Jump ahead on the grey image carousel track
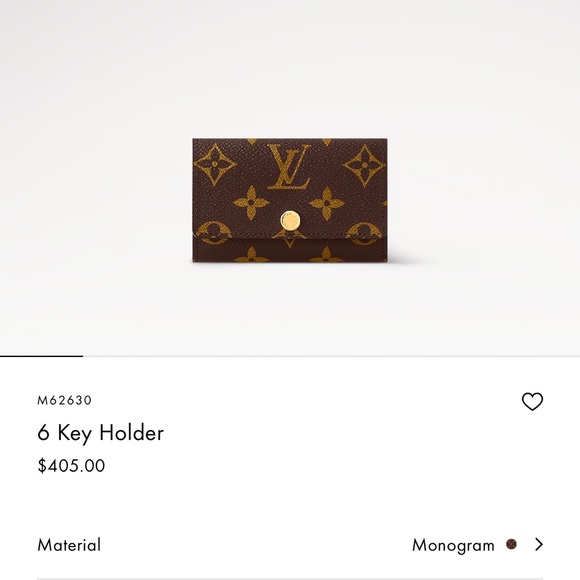The height and width of the screenshot is (580, 580). [x=331, y=356]
